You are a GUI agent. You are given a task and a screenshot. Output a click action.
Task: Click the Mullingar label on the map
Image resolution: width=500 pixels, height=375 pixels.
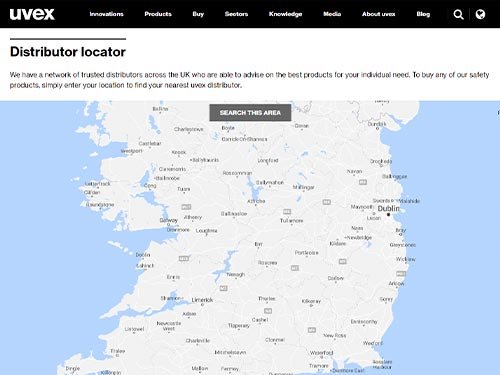303,187
